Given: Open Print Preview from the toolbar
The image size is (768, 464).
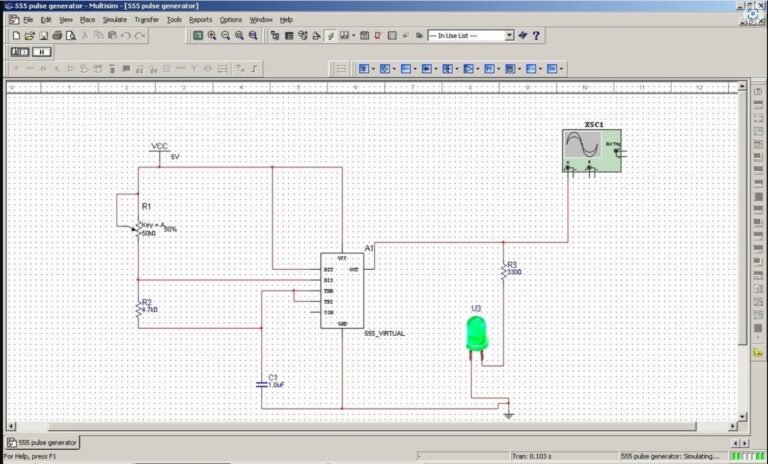Looking at the screenshot, I should click(71, 36).
